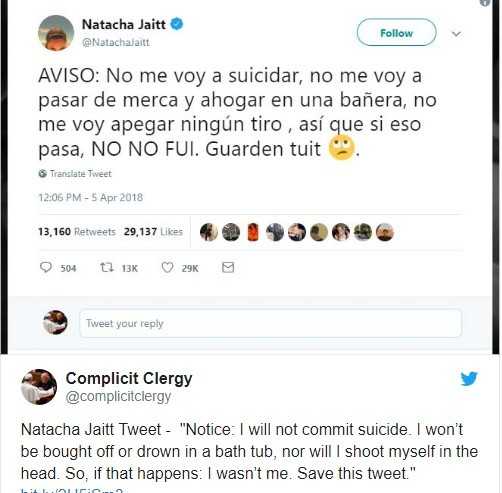Open the @complicitclergy handle

click(x=118, y=396)
